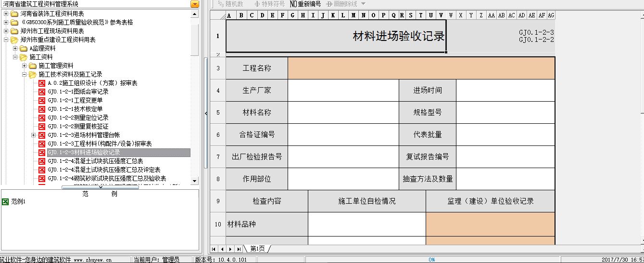Expand the GJ0.1-2-3进场材料管理台帐 node

pyautogui.click(x=33, y=135)
